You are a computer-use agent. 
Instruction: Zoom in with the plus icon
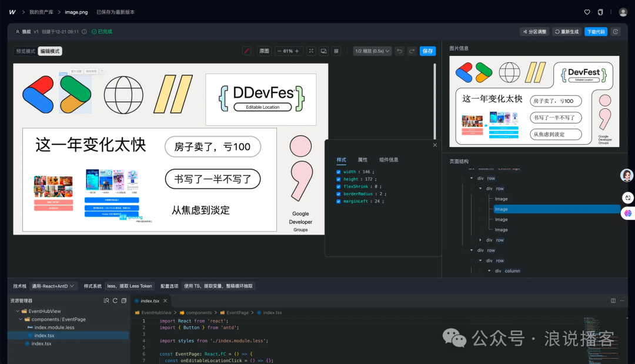[x=297, y=51]
